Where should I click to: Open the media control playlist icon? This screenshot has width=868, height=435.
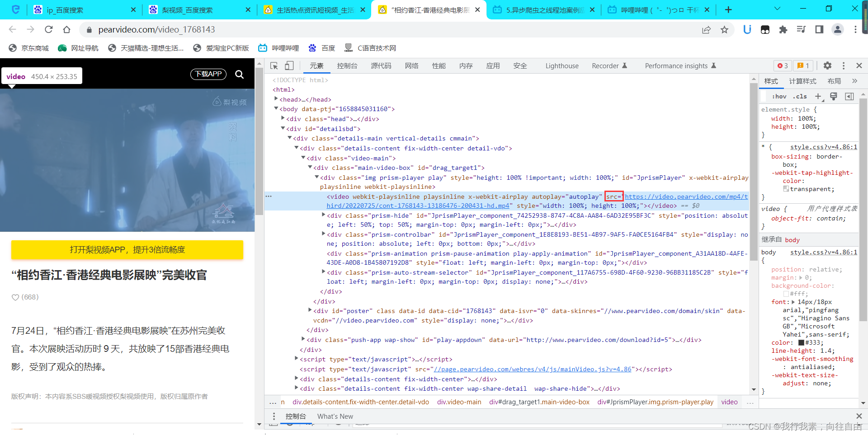pos(801,30)
